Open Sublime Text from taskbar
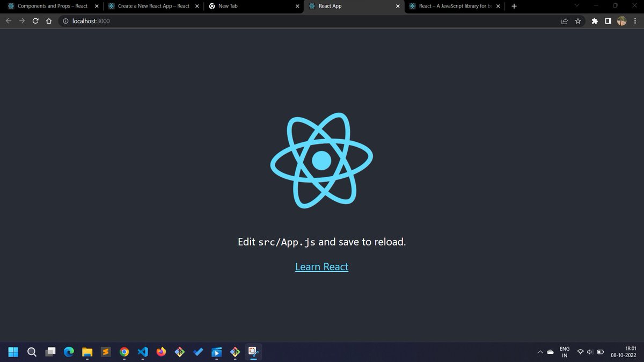Screen dimensions: 644x362 tap(106, 352)
